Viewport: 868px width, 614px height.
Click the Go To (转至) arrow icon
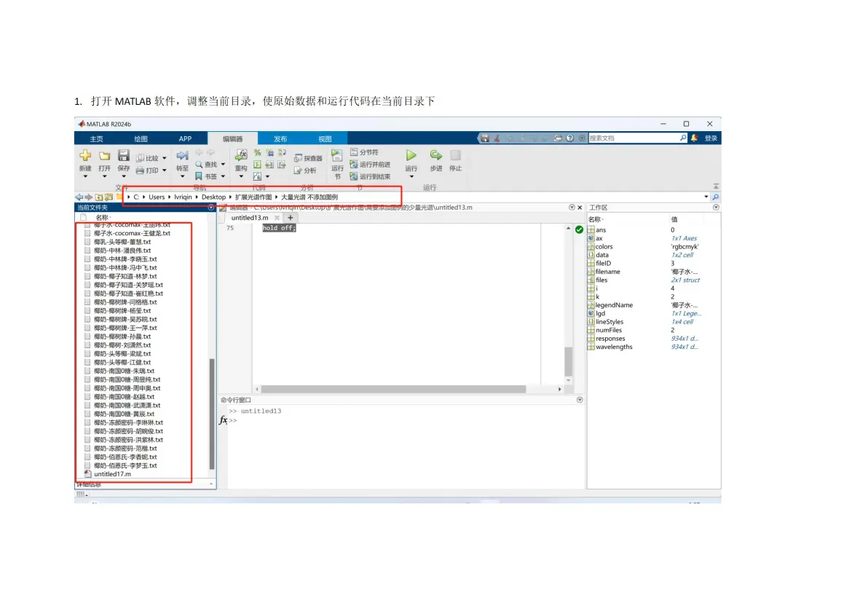point(182,156)
